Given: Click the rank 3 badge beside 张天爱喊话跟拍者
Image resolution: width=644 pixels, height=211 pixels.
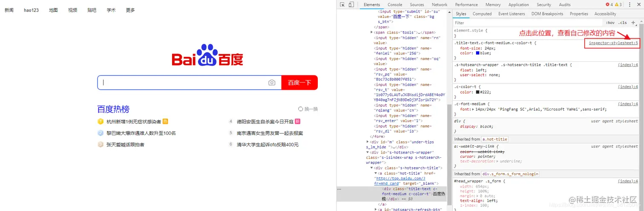Looking at the screenshot, I should click(x=101, y=145).
